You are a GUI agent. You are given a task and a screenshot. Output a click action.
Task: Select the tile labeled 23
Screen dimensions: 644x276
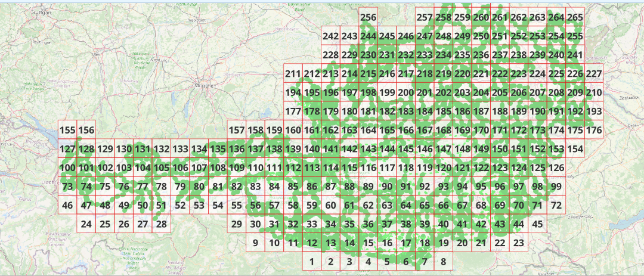point(518,243)
